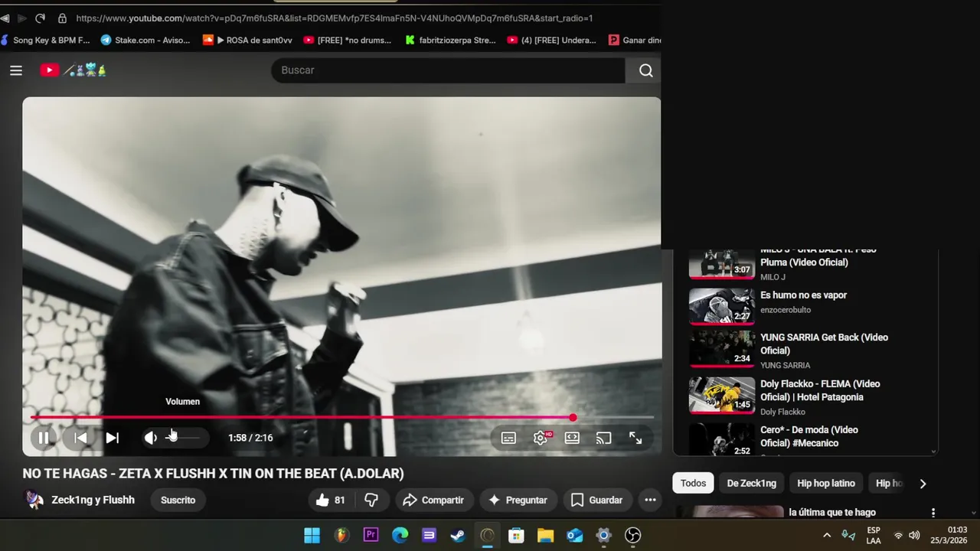Click the enzocerobulto channel name
980x551 pixels.
pos(786,310)
